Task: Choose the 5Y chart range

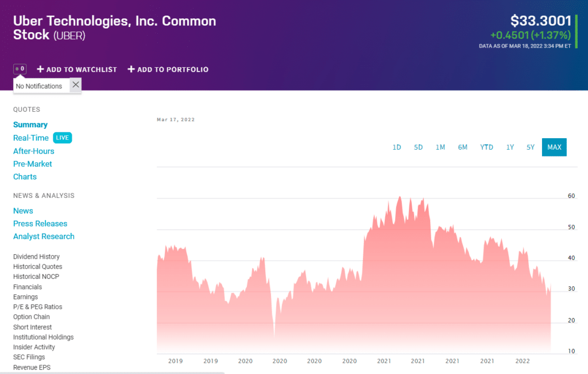Action: click(530, 147)
